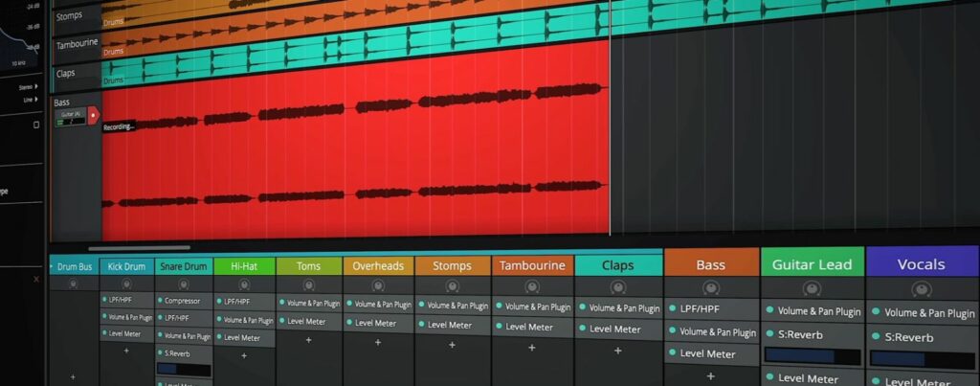Add a plugin to Toms channel
Viewport: 980px width, 386px height.
coord(308,340)
